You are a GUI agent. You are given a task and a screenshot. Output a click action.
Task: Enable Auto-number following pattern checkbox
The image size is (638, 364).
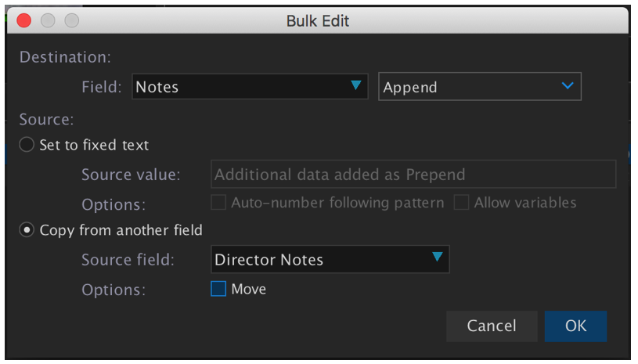tap(219, 203)
